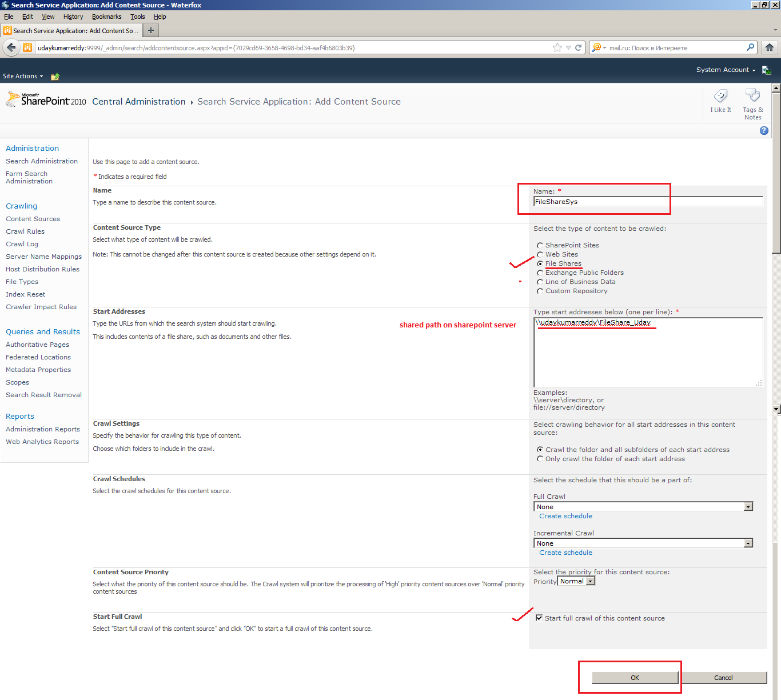Click the site identity icon in the address bar
This screenshot has height=700, width=781.
(27, 48)
